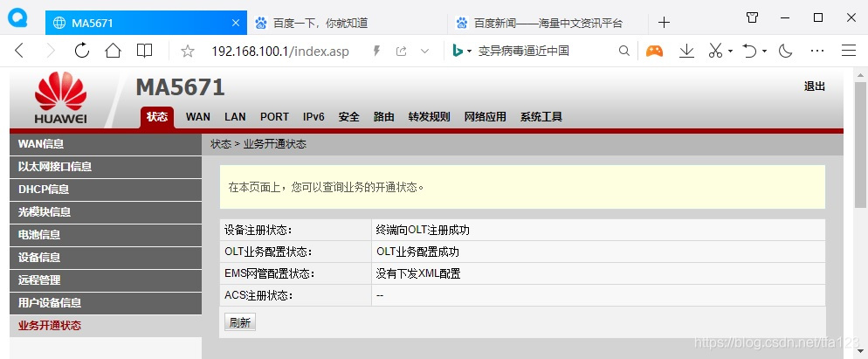Click the scissors screenshot tool

[x=715, y=51]
